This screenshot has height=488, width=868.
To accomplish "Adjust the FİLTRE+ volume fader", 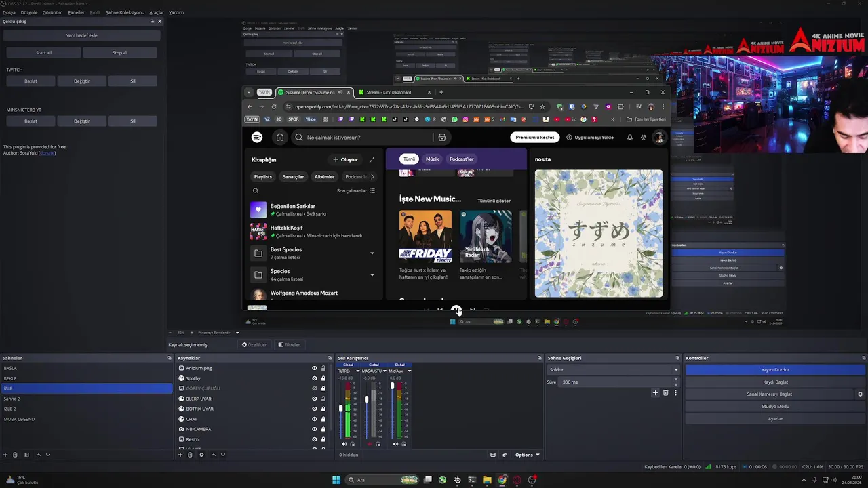I will tap(341, 409).
